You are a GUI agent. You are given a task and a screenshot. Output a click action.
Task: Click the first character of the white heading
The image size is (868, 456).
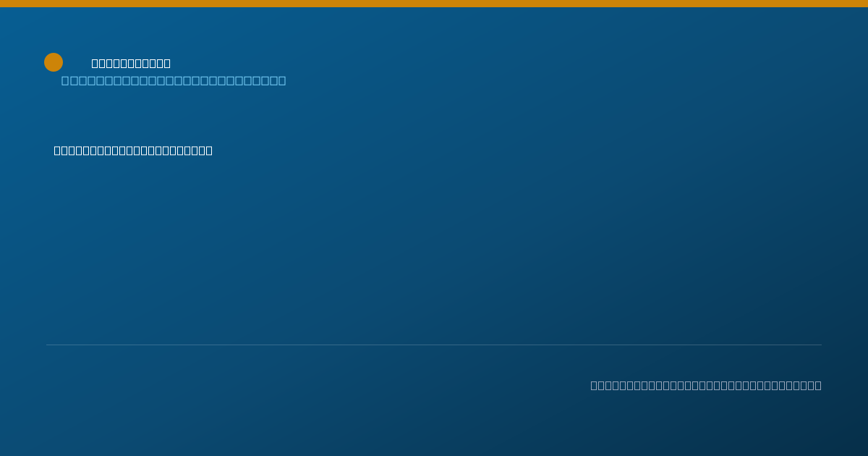pyautogui.click(x=95, y=64)
